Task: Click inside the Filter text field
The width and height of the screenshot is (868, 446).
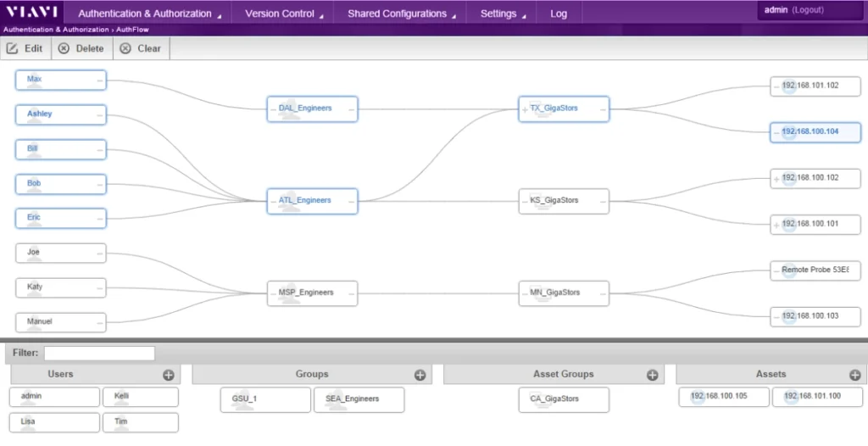Action: [x=99, y=353]
